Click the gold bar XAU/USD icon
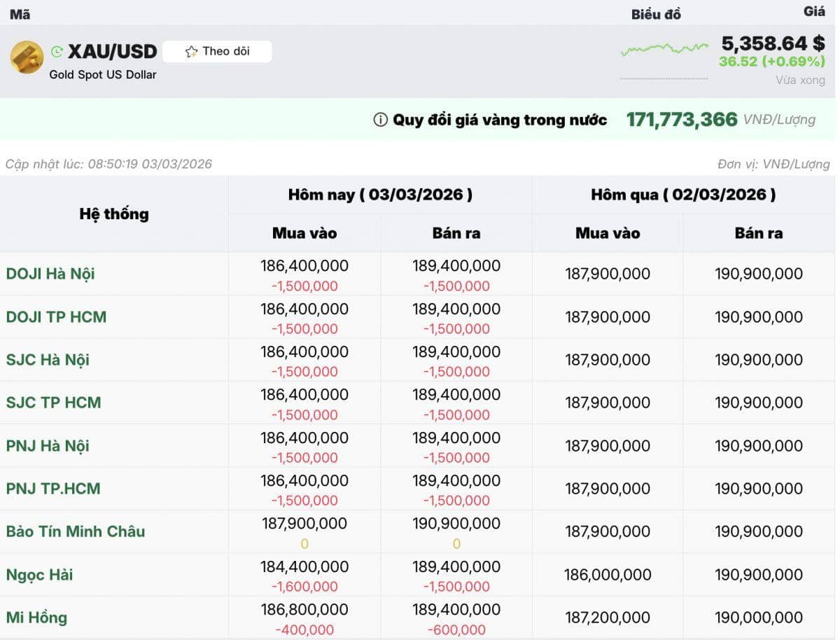 tap(27, 57)
